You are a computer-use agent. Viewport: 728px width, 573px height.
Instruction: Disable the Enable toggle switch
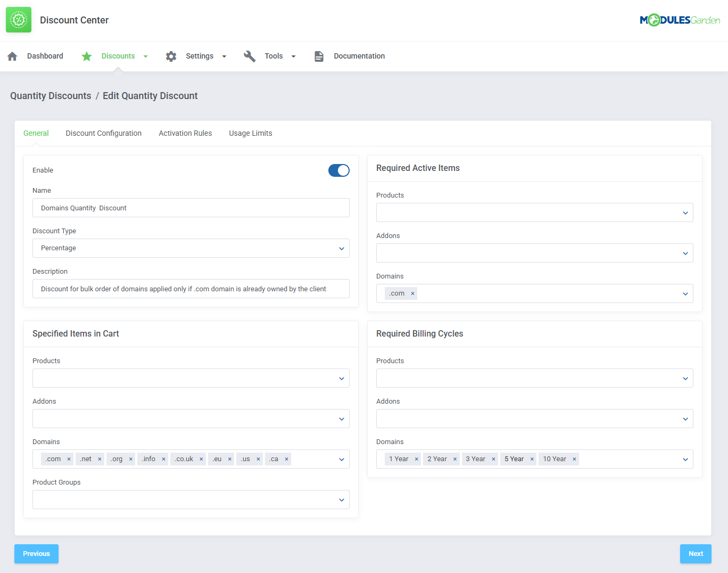(339, 170)
